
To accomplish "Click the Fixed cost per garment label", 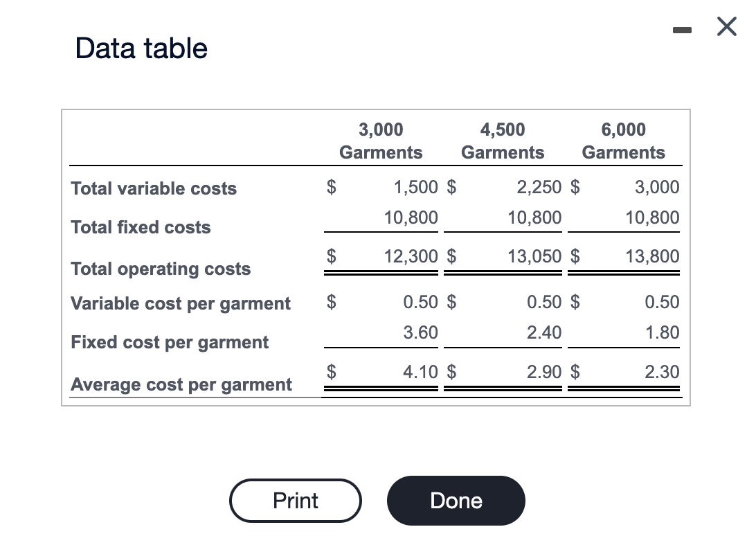I will click(169, 342).
